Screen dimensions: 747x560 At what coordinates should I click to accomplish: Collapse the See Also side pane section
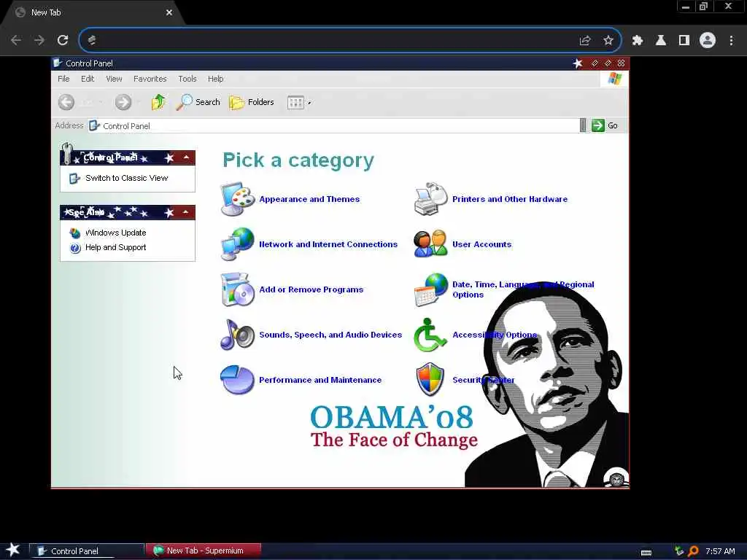(x=186, y=212)
